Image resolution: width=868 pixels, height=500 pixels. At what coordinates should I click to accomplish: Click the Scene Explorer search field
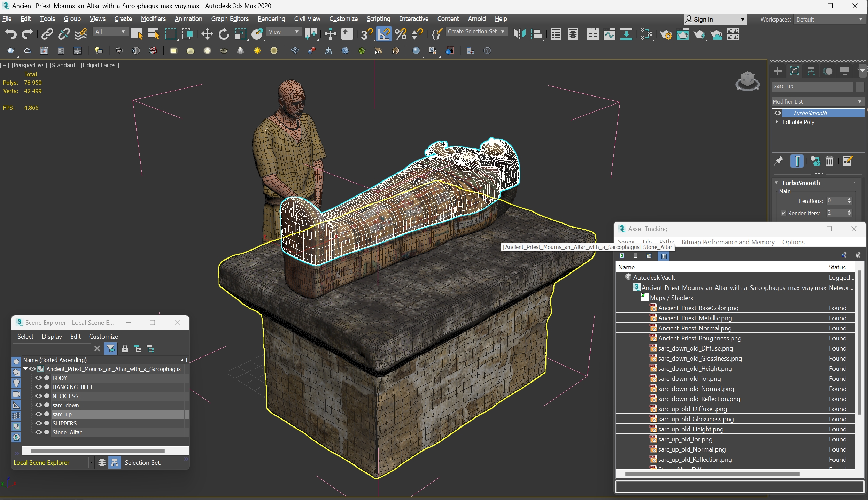(52, 348)
